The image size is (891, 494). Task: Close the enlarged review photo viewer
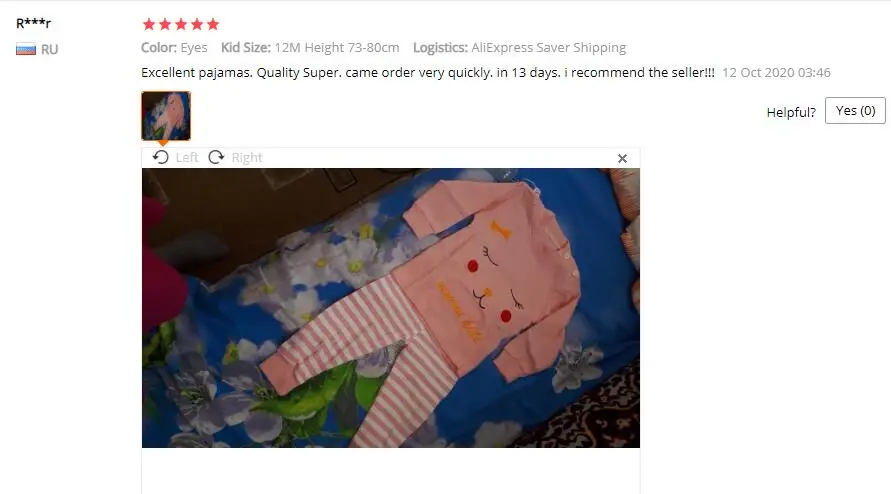[622, 159]
